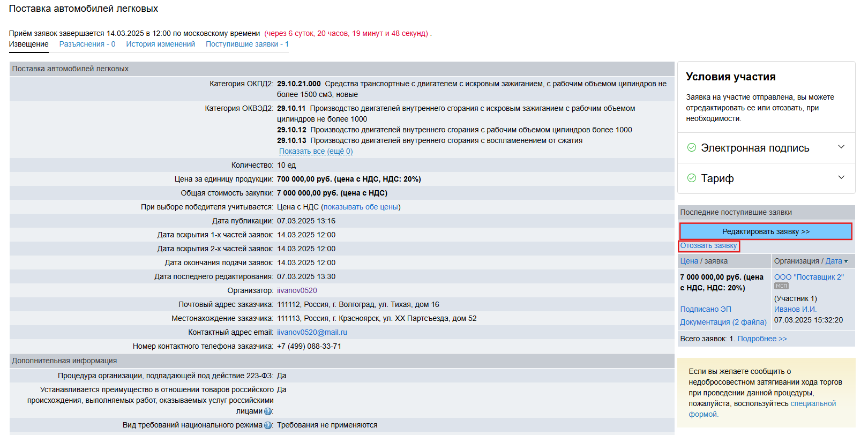Show all ОКВЭД2 categories via Показать все

[316, 151]
